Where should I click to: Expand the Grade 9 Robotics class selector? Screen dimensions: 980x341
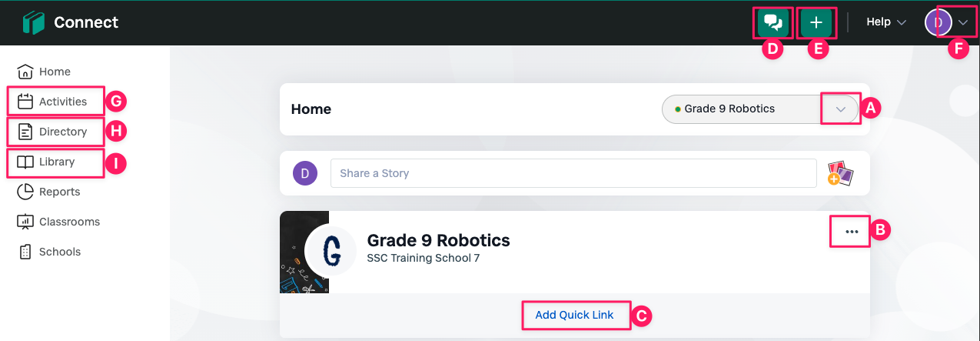841,109
